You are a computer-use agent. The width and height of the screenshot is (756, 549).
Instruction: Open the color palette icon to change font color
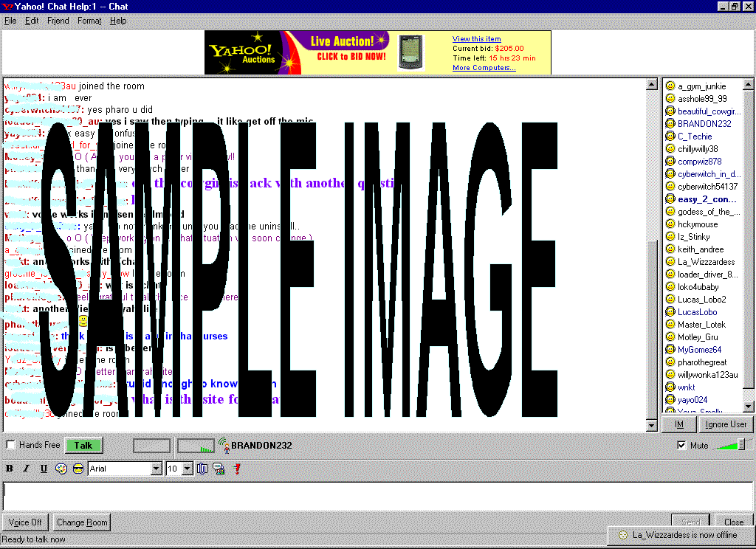click(61, 468)
